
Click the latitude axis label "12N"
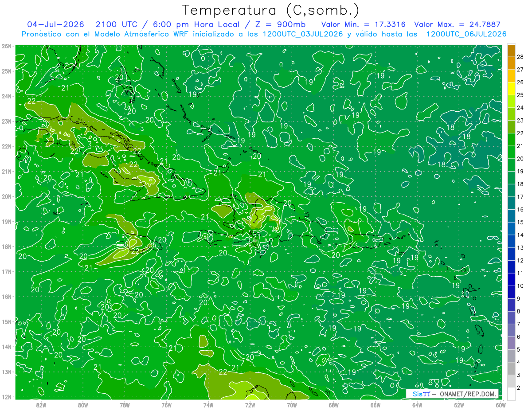(x=7, y=397)
